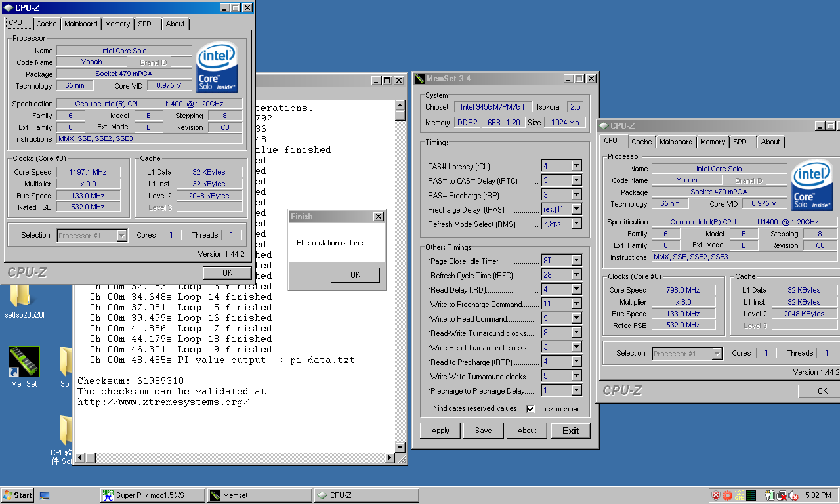Click the disconnected network tray icon
Image resolution: width=840 pixels, height=504 pixels.
tap(782, 495)
